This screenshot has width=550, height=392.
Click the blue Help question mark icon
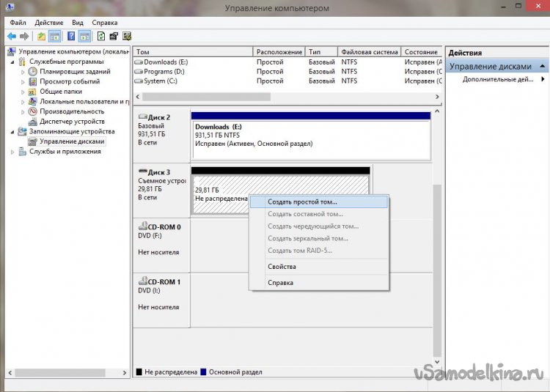pos(71,36)
